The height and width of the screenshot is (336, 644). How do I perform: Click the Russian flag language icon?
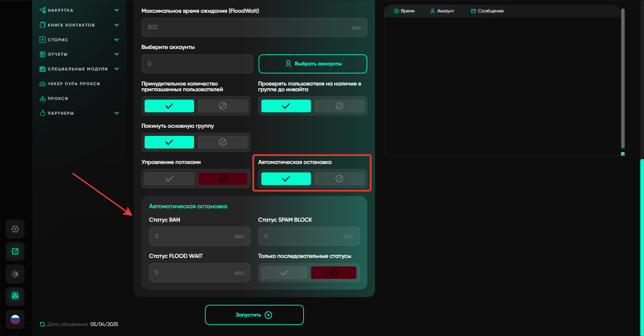15,319
